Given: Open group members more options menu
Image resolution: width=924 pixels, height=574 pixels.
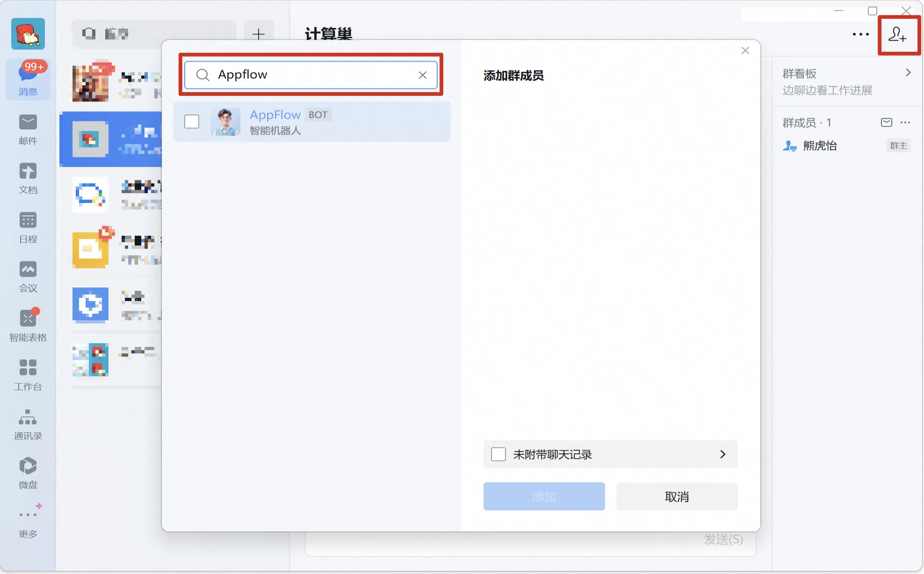Looking at the screenshot, I should pos(905,122).
